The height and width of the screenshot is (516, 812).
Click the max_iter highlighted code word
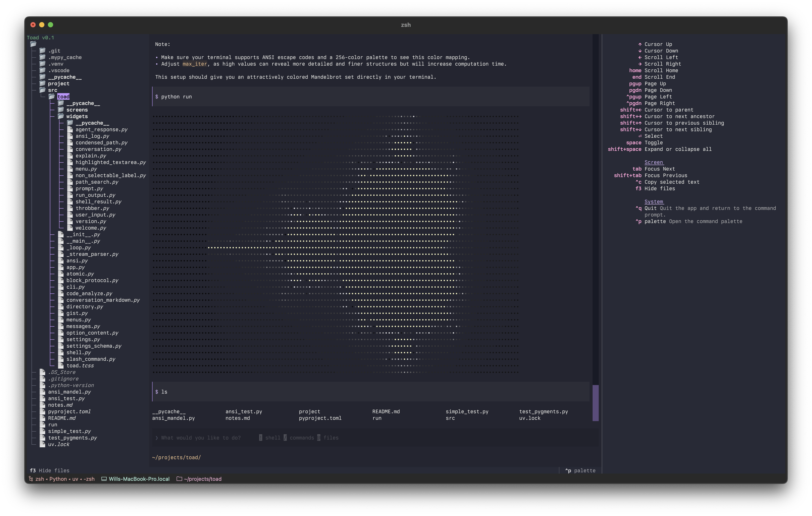pos(195,64)
